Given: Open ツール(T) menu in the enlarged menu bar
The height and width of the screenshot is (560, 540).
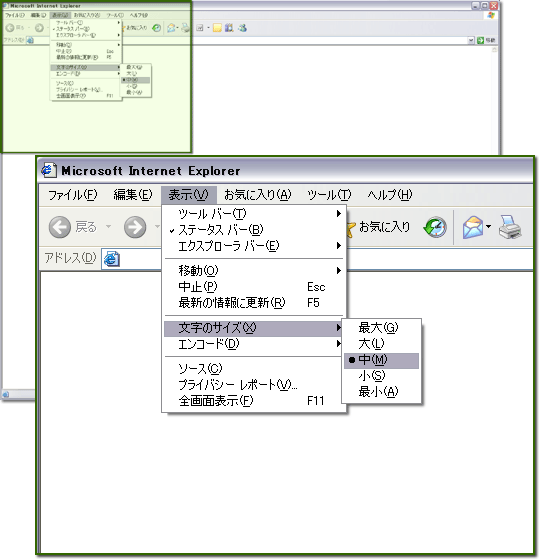Looking at the screenshot, I should tap(329, 195).
